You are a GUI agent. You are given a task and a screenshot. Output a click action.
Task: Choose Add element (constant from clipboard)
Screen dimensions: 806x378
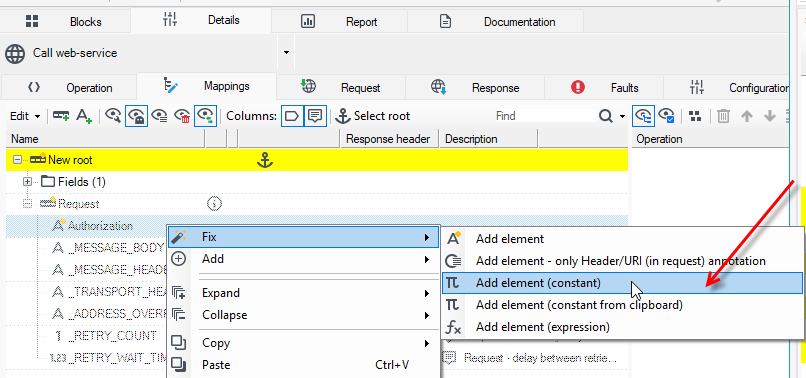pos(622,305)
